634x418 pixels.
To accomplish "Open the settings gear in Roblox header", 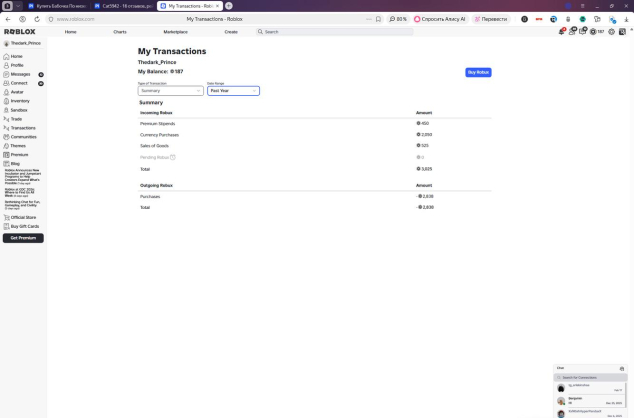I will 611,32.
